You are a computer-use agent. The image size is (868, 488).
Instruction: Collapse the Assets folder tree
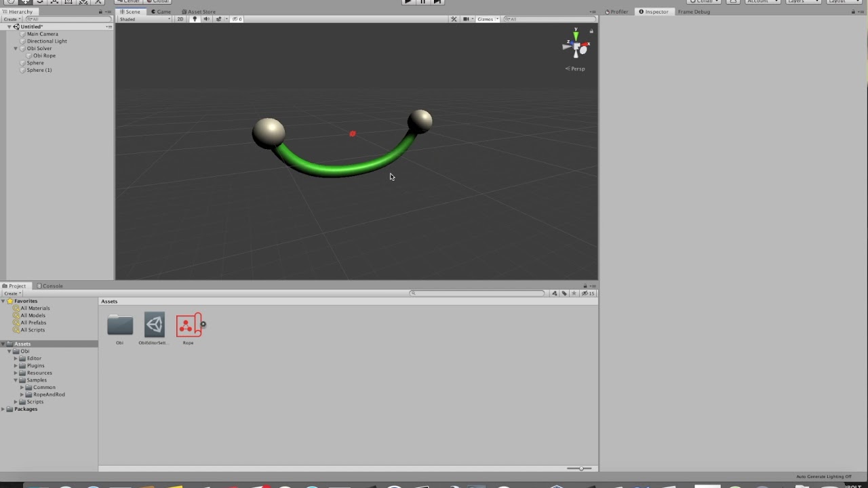(x=3, y=344)
